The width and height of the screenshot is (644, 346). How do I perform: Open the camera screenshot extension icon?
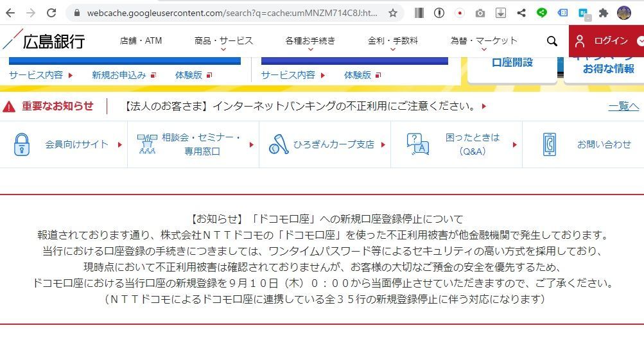coord(480,13)
